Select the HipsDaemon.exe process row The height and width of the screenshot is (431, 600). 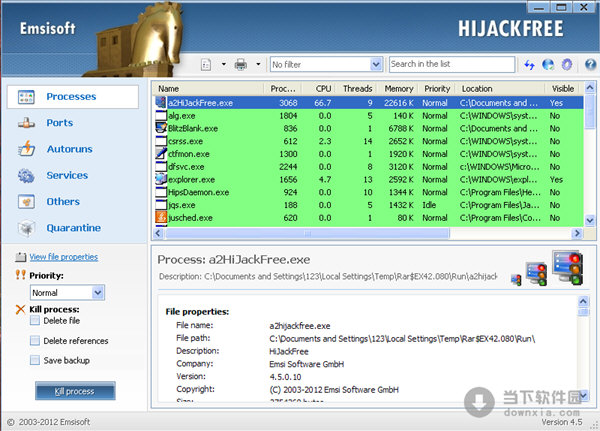[369, 192]
